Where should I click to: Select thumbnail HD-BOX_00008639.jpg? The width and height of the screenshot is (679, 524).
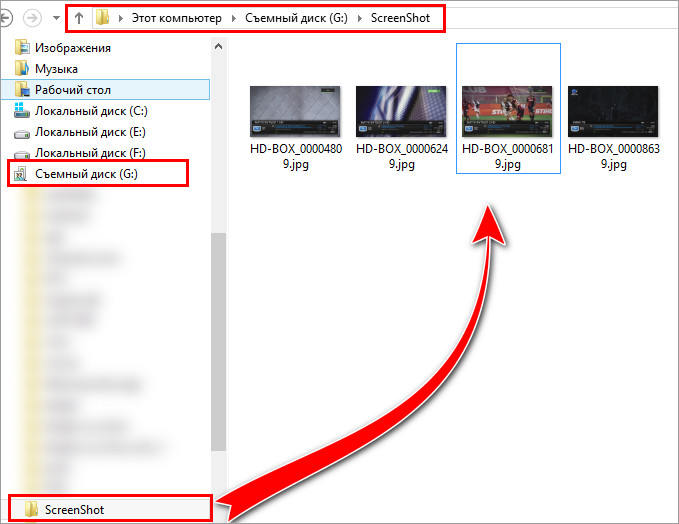pos(614,126)
